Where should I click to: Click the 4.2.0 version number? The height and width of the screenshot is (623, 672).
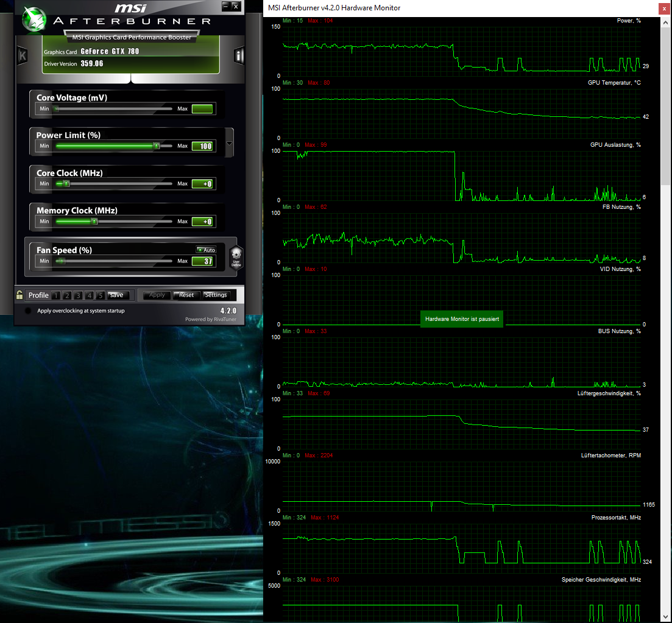pyautogui.click(x=228, y=311)
